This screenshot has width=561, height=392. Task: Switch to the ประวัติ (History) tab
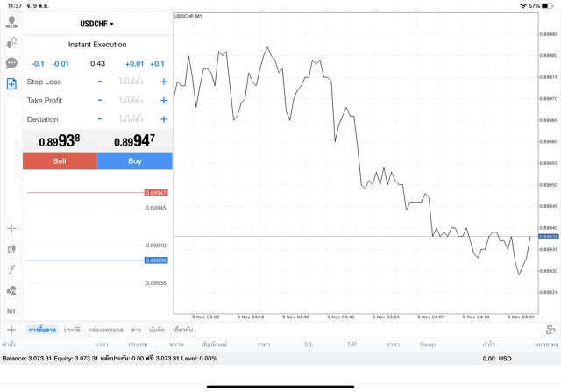(72, 330)
